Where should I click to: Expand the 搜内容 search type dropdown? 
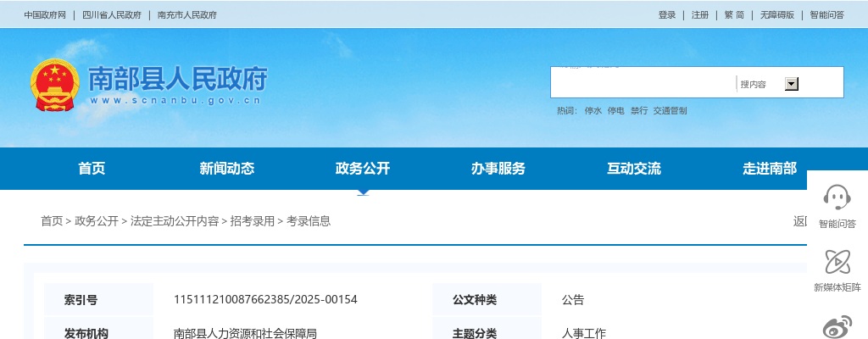click(792, 84)
